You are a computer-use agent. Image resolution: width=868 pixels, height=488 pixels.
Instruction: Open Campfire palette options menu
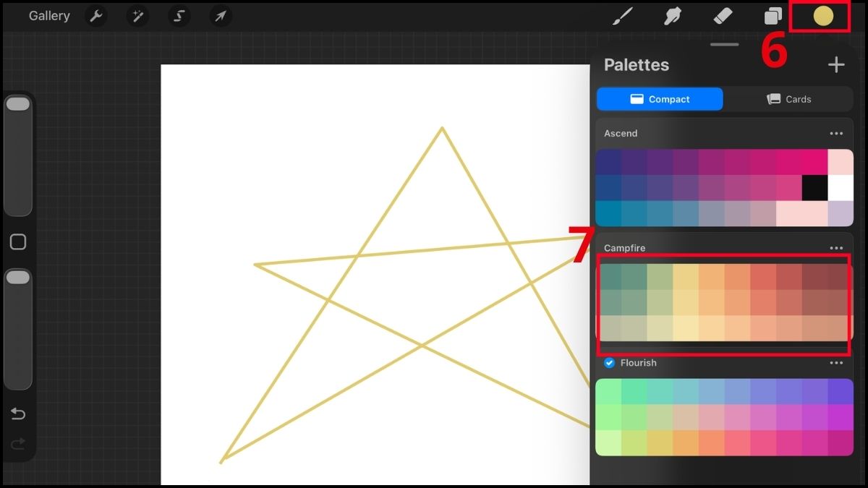pos(837,248)
